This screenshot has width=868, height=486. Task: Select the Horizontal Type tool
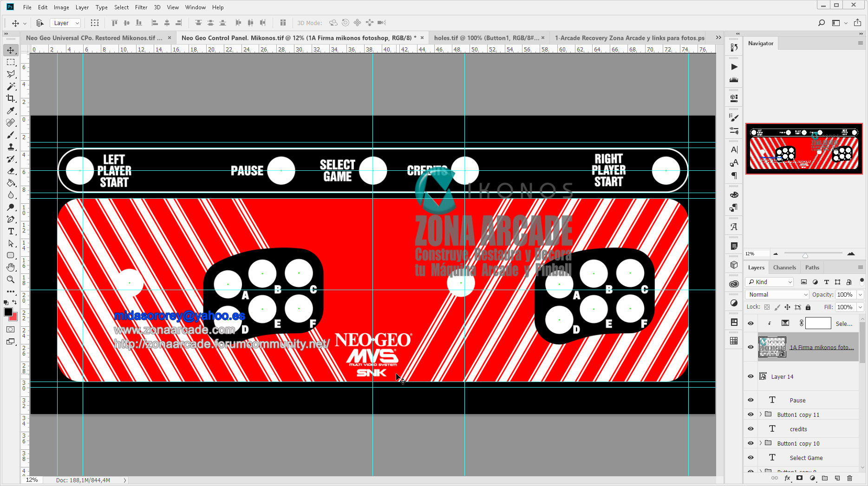coord(11,231)
